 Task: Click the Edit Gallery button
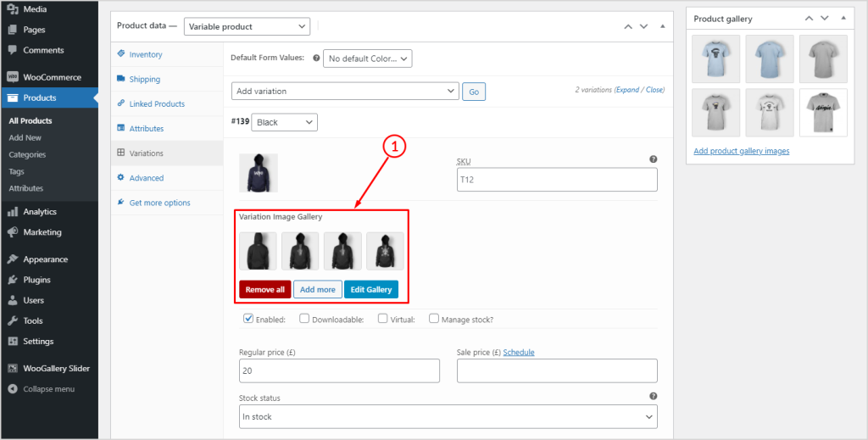click(x=371, y=289)
